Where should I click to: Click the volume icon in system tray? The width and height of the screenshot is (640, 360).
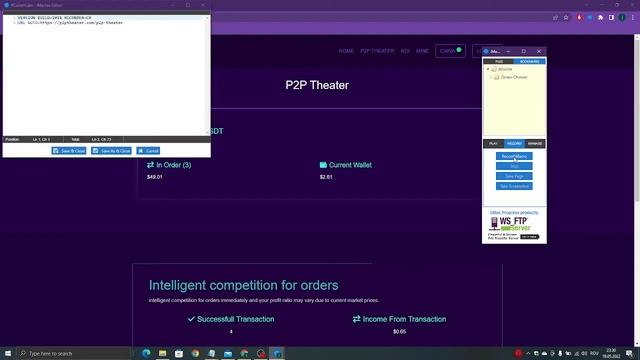coord(584,353)
